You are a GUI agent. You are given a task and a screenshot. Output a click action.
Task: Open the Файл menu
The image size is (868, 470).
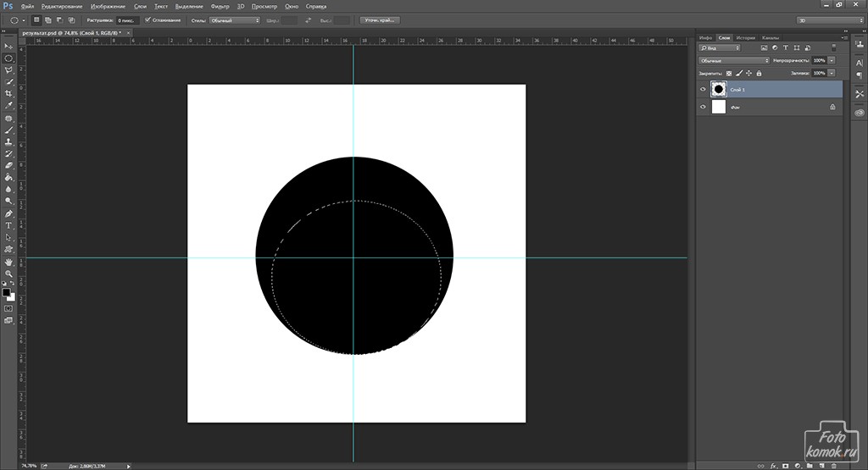coord(27,7)
